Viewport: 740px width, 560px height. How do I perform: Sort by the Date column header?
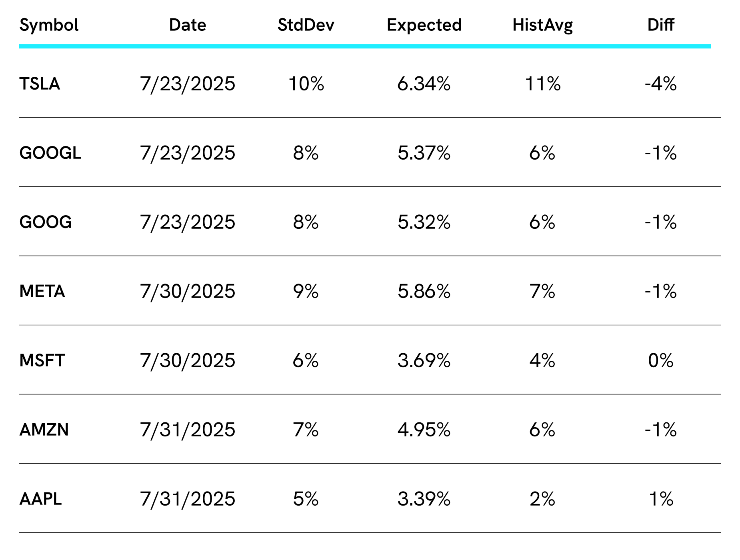188,25
